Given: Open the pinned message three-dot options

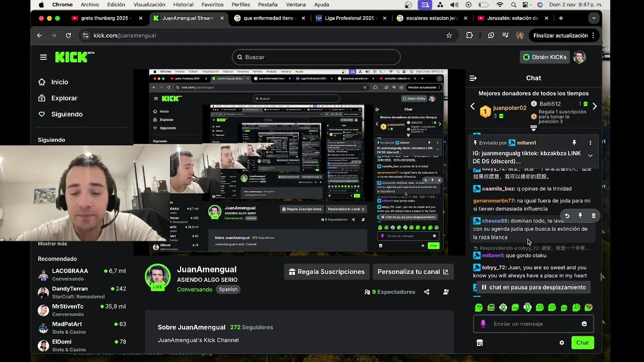Looking at the screenshot, I should coord(590,143).
